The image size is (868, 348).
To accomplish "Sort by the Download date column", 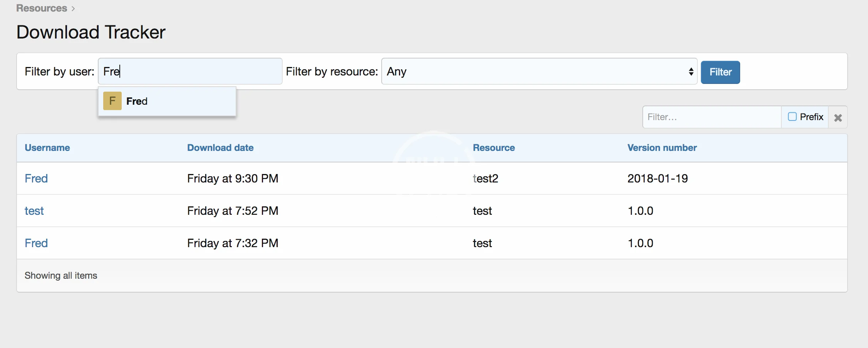I will coord(220,148).
